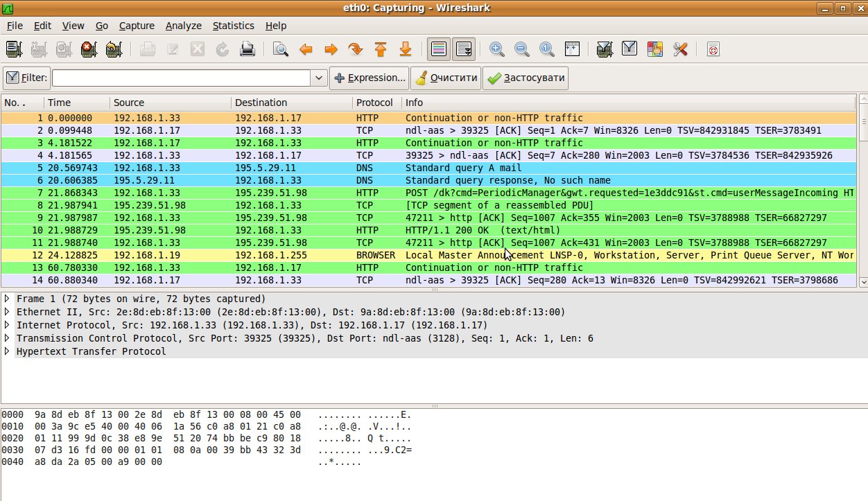This screenshot has height=501, width=868.
Task: Sort by the No. column header
Action: [x=22, y=103]
